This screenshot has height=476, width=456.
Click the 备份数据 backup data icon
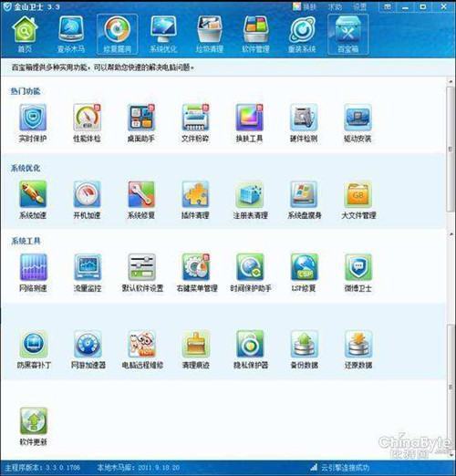tap(305, 345)
